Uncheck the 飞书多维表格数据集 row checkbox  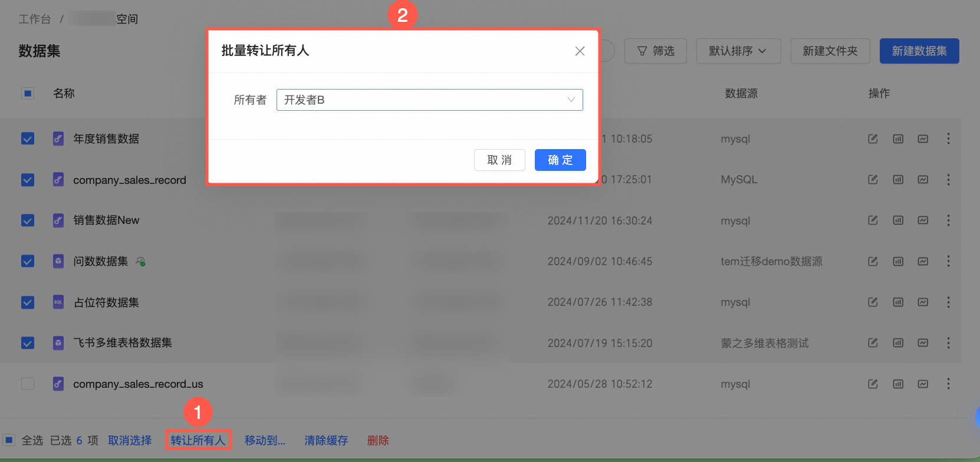(x=28, y=343)
